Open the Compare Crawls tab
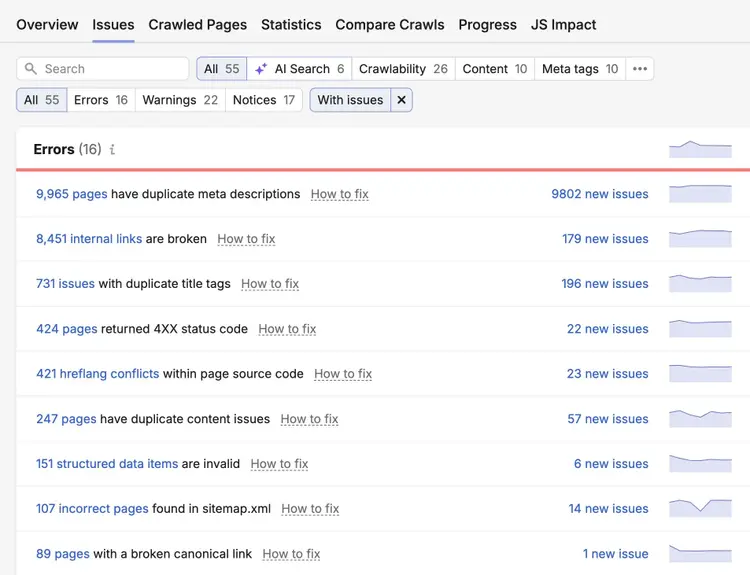The image size is (750, 575). click(390, 24)
